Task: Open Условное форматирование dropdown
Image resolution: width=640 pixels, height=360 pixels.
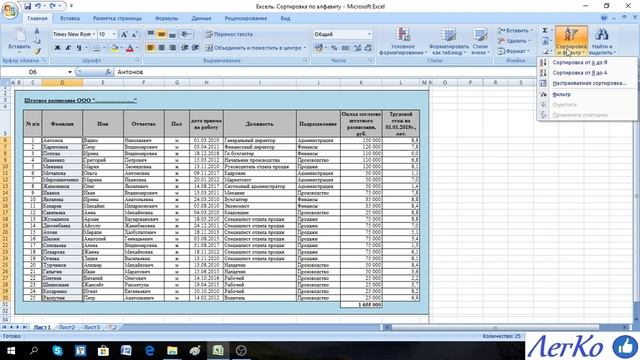Action: coord(403,42)
